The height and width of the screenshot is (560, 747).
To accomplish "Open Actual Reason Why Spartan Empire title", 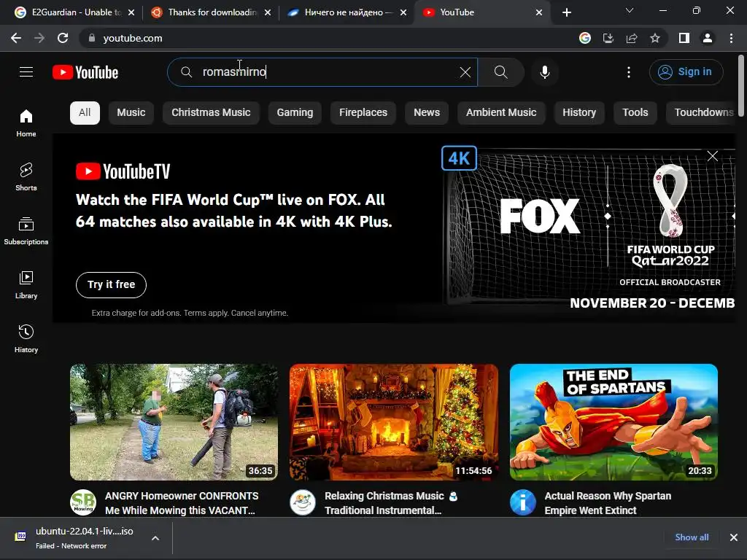I will 608,503.
